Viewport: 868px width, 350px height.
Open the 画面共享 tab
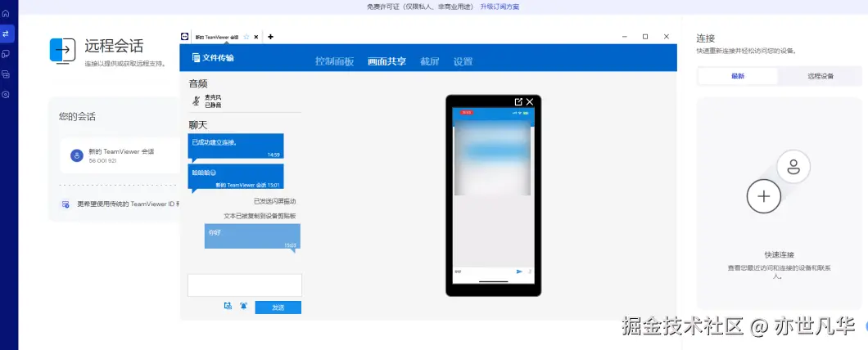[387, 61]
